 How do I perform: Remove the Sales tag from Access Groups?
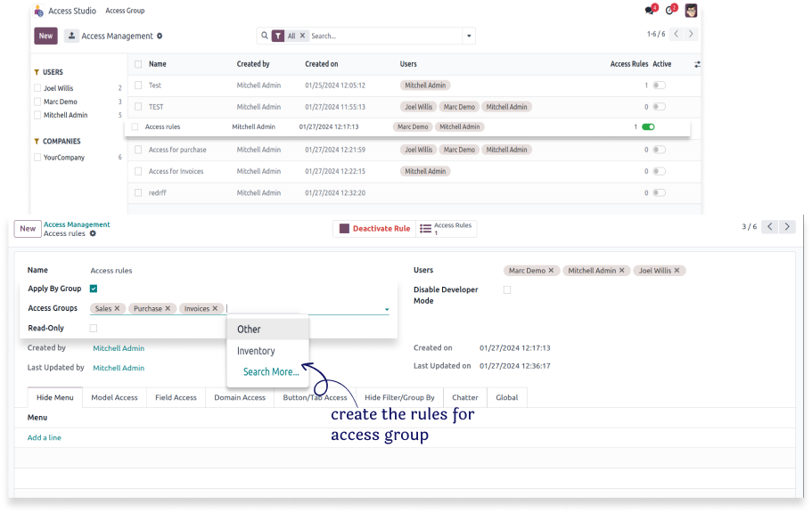click(x=117, y=309)
